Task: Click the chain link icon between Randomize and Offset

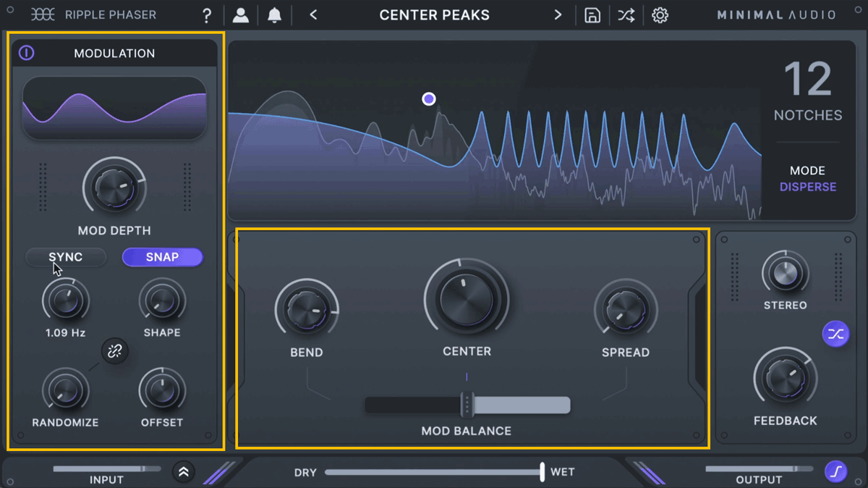Action: click(x=114, y=353)
